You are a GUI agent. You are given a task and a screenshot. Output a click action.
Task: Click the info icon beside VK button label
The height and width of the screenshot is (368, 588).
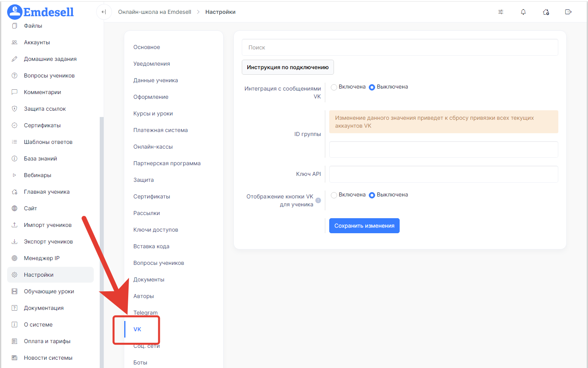(x=318, y=200)
